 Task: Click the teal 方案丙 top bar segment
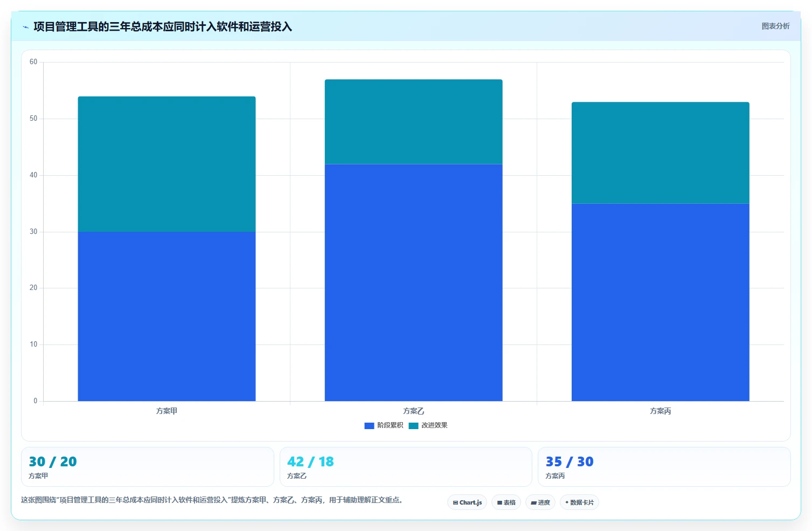pyautogui.click(x=660, y=153)
